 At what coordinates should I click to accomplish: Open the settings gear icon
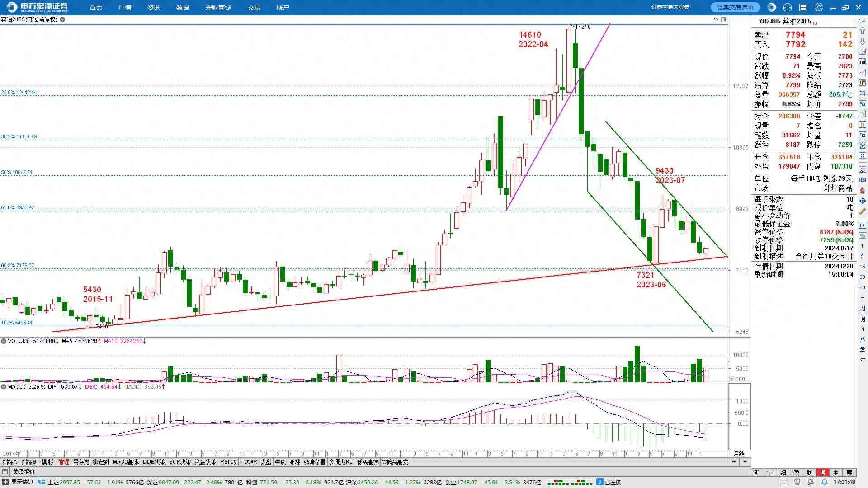point(819,7)
